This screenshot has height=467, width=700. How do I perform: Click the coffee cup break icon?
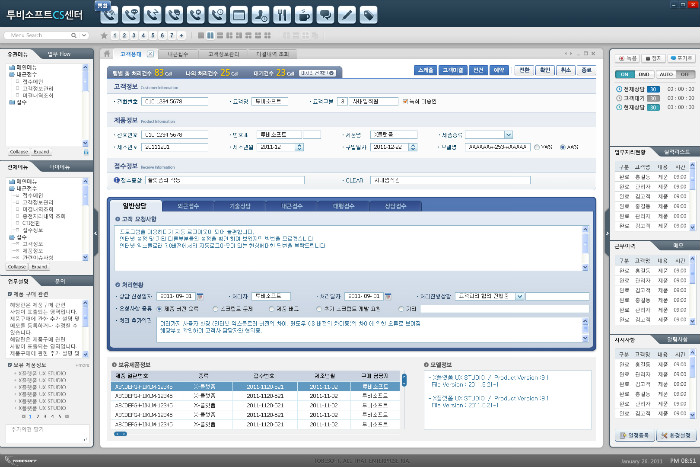(303, 14)
